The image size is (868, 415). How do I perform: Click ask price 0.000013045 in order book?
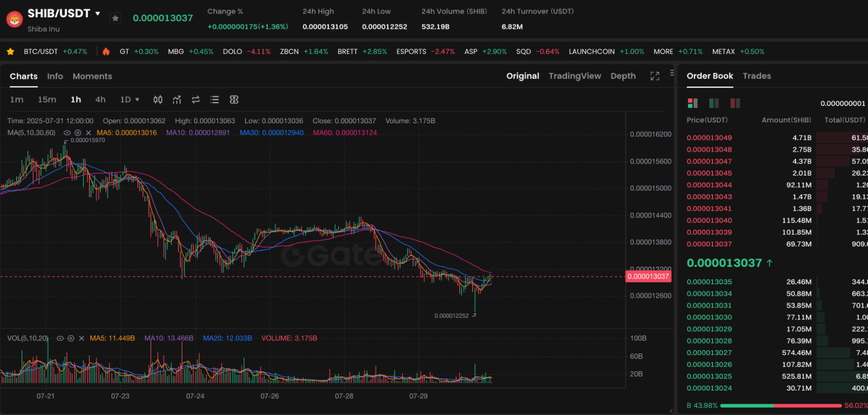[709, 173]
